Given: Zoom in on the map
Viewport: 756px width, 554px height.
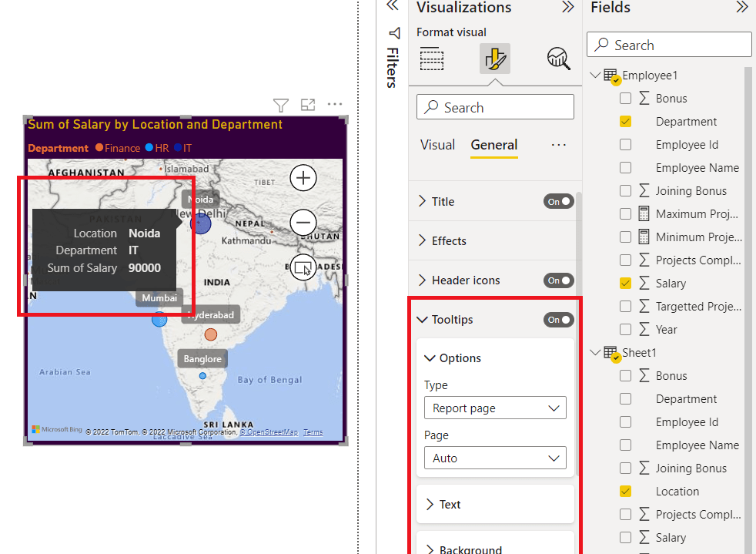Looking at the screenshot, I should coord(303,178).
